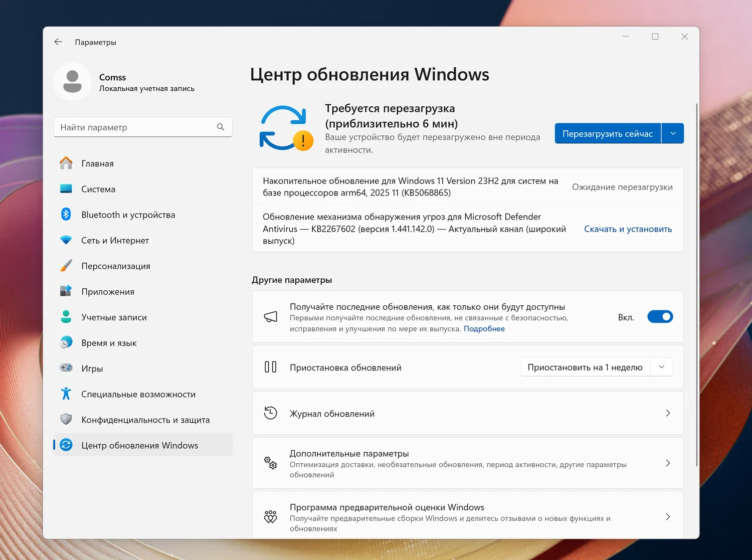Viewport: 752px width, 560px height.
Task: Open Bluetooth и устройства section
Action: coord(143,215)
